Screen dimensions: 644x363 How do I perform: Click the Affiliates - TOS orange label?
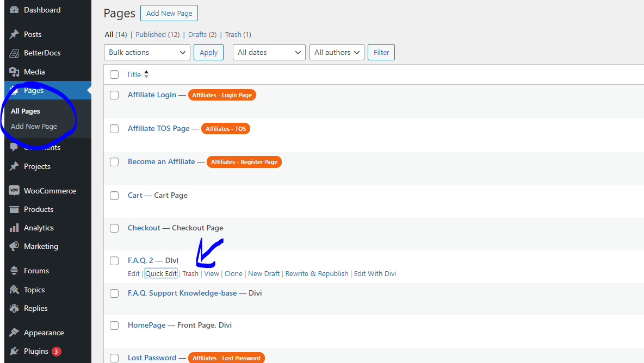click(226, 129)
